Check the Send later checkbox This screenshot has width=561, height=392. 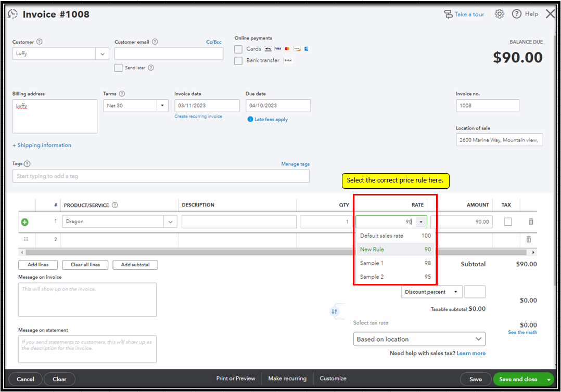click(119, 68)
